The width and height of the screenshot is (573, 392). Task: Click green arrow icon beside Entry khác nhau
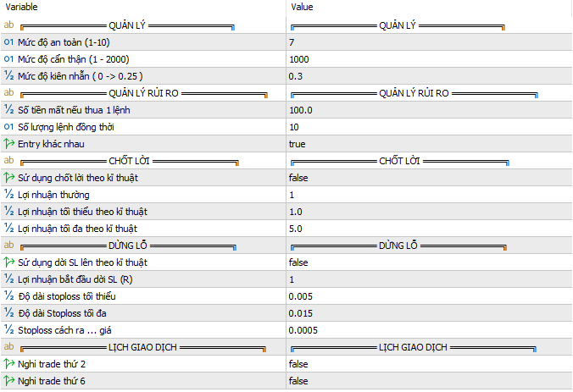8,144
